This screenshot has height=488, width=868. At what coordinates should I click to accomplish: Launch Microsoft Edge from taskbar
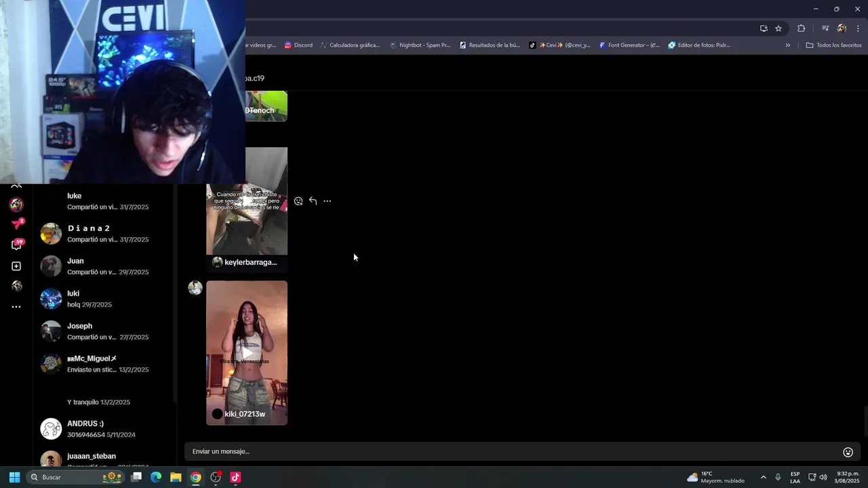(156, 477)
